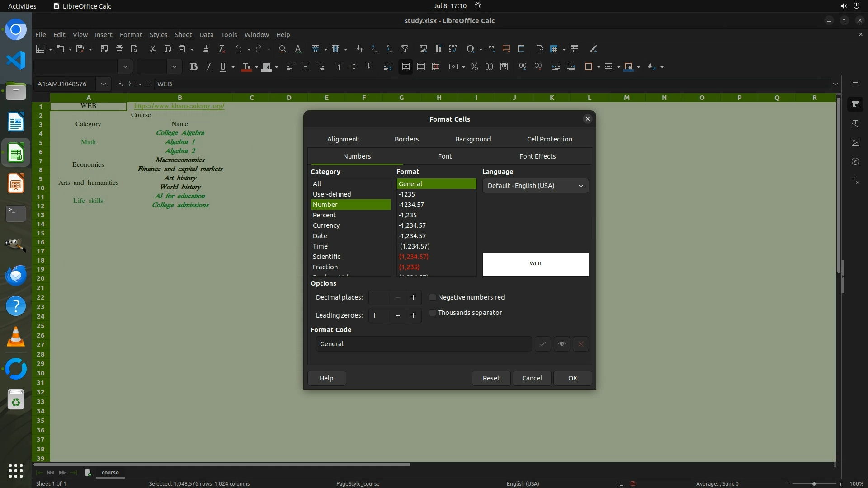
Task: Click the Reset button
Action: pos(491,378)
